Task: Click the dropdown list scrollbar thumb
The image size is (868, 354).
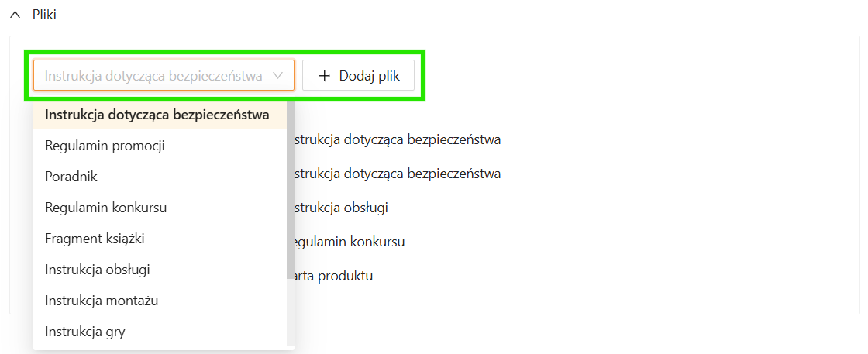Action: point(290,190)
